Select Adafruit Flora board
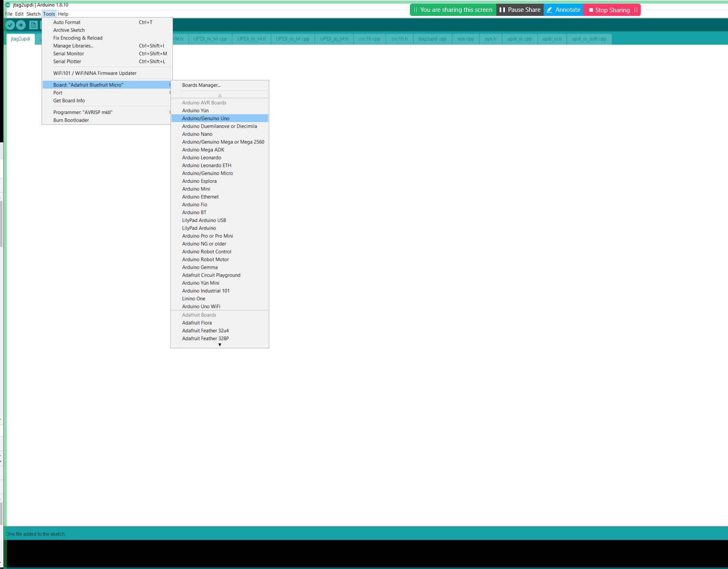Screen dimensions: 728x569 pos(220,323)
